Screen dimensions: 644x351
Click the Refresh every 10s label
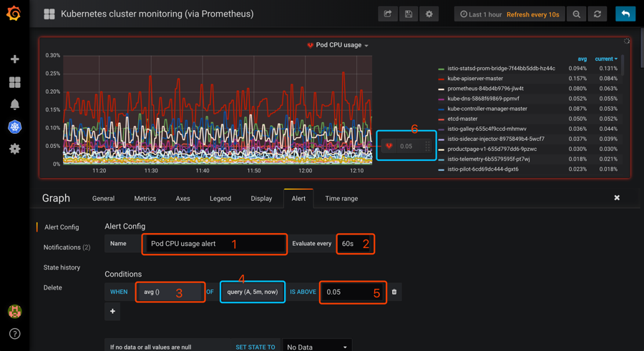point(532,14)
